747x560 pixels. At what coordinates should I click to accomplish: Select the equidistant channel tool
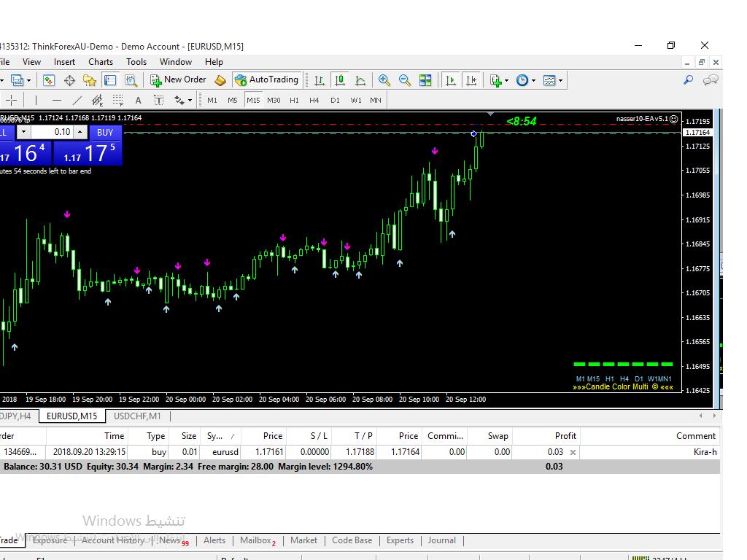[x=97, y=100]
